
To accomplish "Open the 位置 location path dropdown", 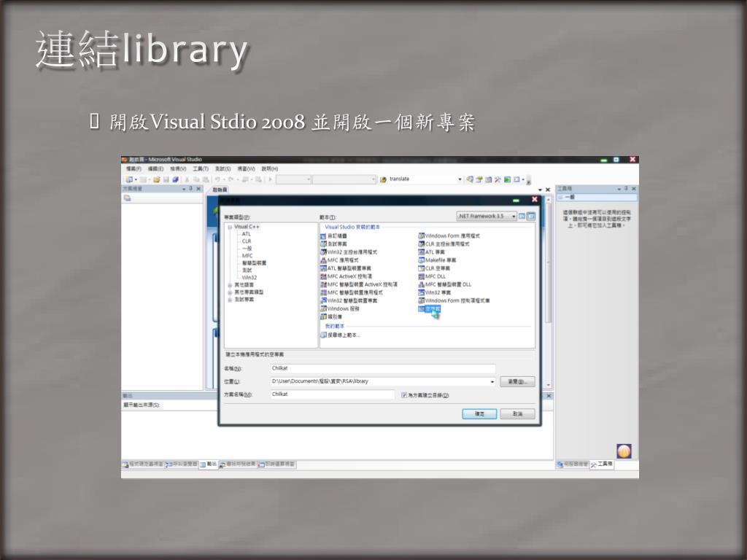I will click(492, 381).
